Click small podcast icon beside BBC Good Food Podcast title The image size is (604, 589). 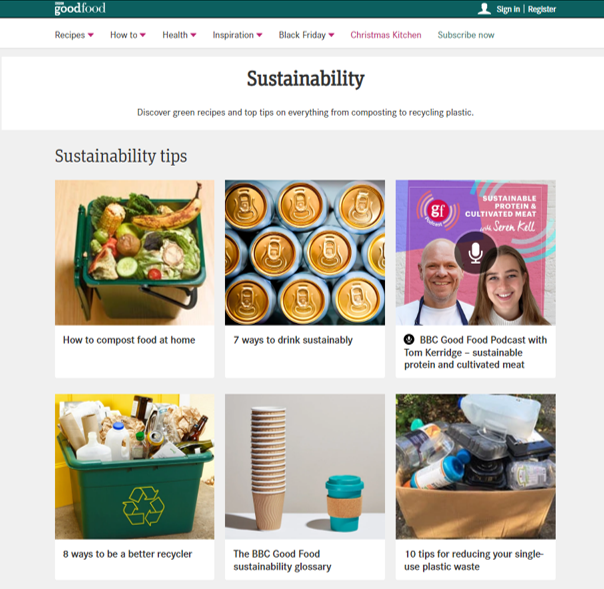point(409,340)
